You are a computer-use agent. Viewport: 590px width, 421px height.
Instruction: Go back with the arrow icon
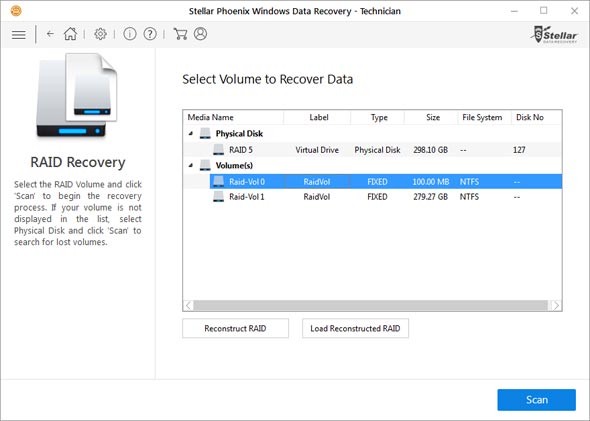point(50,34)
